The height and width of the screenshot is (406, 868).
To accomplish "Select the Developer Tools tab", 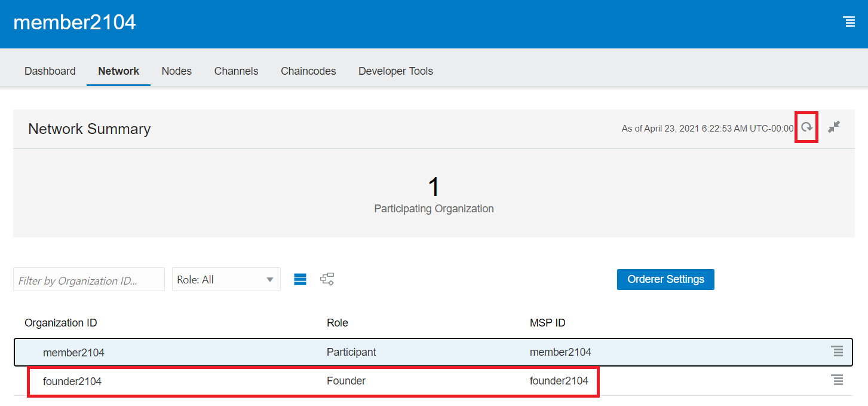I will point(395,71).
